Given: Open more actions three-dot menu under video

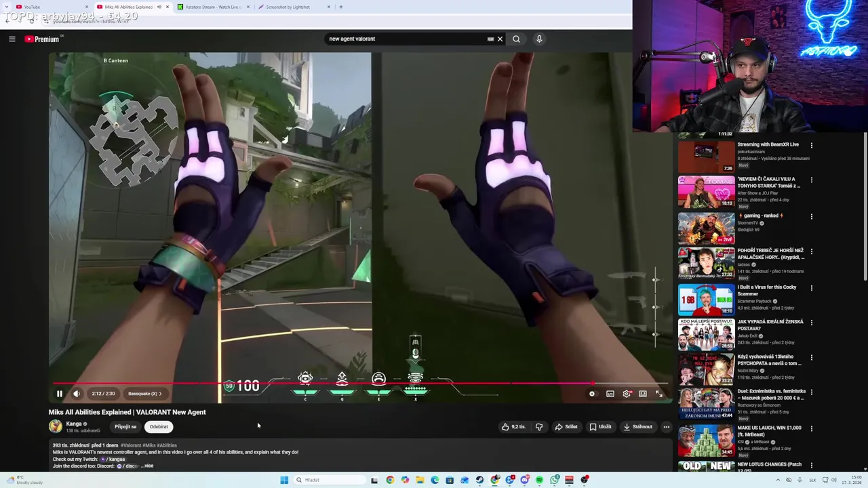Looking at the screenshot, I should click(667, 427).
